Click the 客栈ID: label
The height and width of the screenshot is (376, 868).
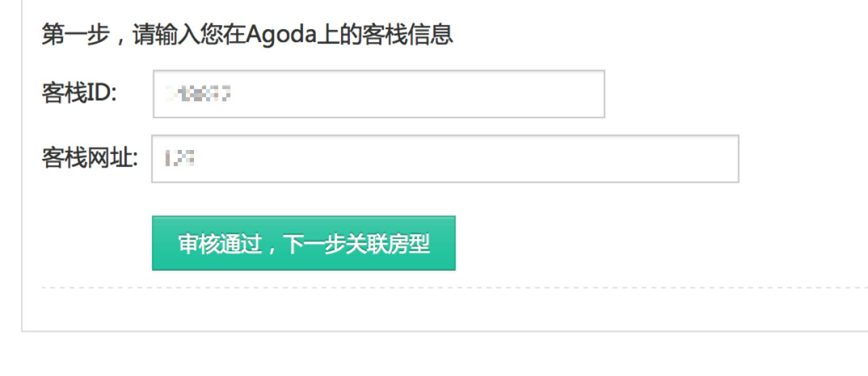coord(79,94)
